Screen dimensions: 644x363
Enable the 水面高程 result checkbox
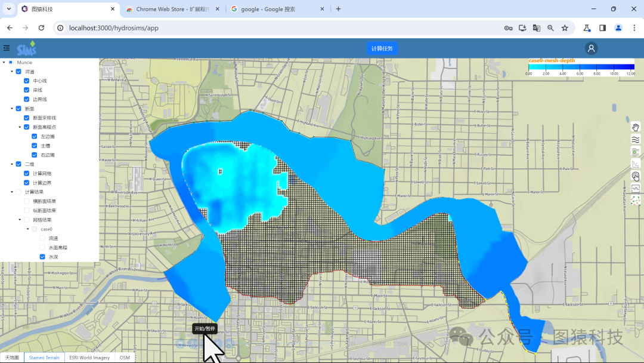tap(42, 248)
